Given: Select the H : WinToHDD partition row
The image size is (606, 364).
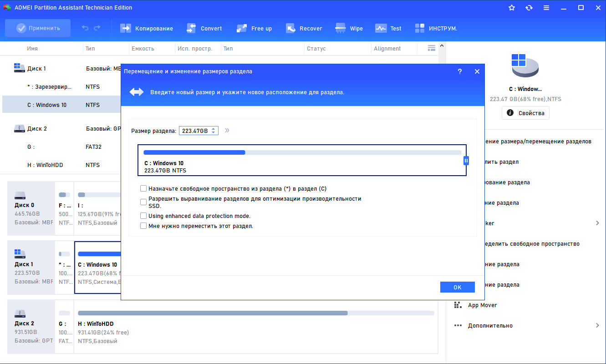Looking at the screenshot, I should 61,165.
